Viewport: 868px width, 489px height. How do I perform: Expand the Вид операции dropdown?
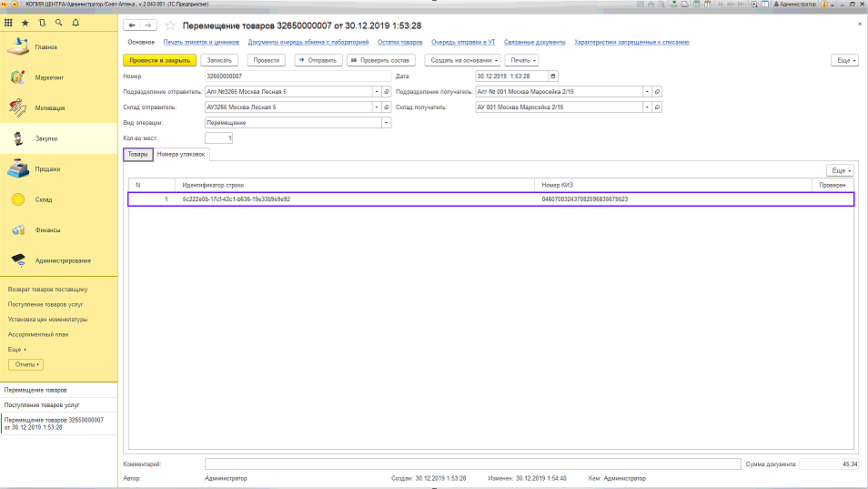(386, 122)
